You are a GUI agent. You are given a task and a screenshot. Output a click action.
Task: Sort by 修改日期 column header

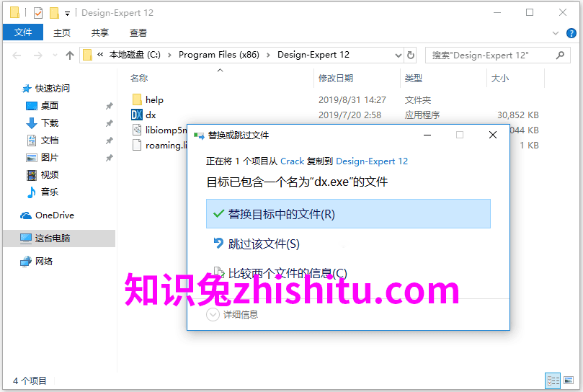click(336, 78)
